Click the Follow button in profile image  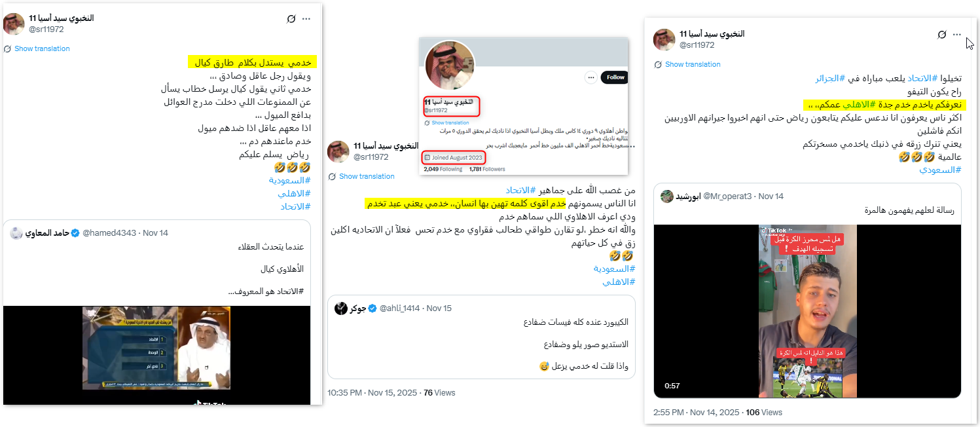click(615, 77)
